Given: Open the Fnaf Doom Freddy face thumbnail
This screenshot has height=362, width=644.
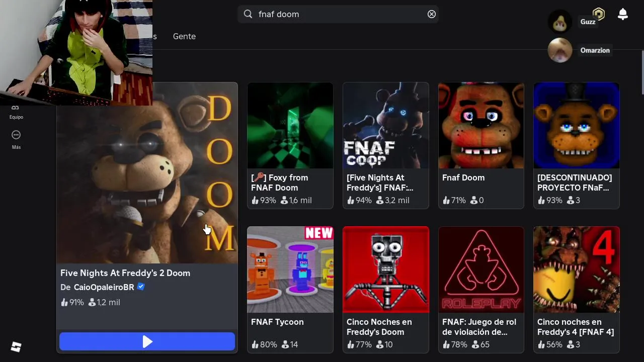Looking at the screenshot, I should pos(481,125).
